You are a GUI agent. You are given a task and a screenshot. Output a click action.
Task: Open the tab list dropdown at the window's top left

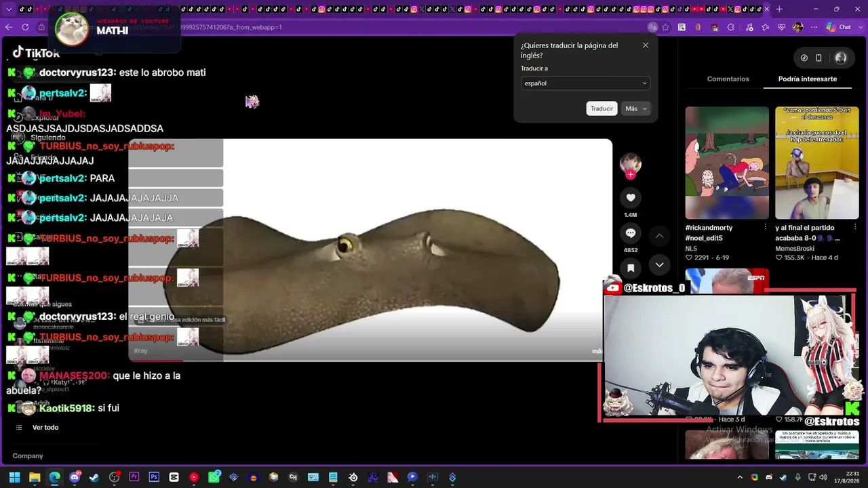[9, 9]
